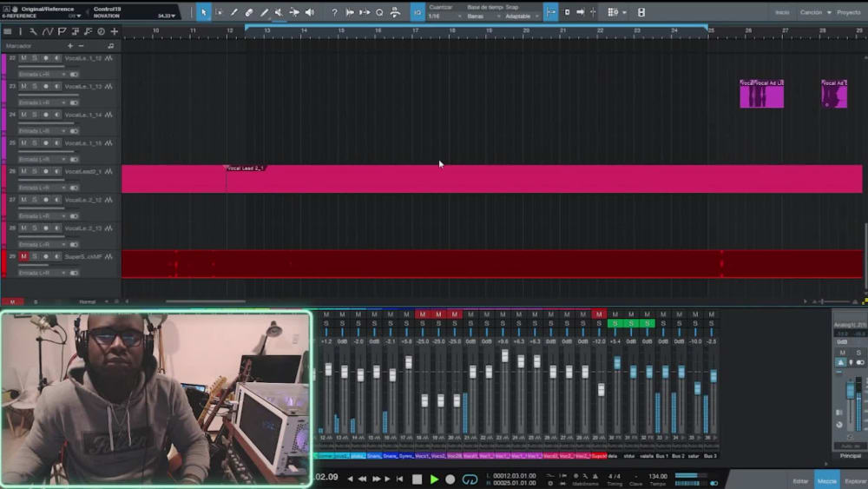The width and height of the screenshot is (868, 489).
Task: Open the Timebase Barras dropdown
Action: point(483,16)
